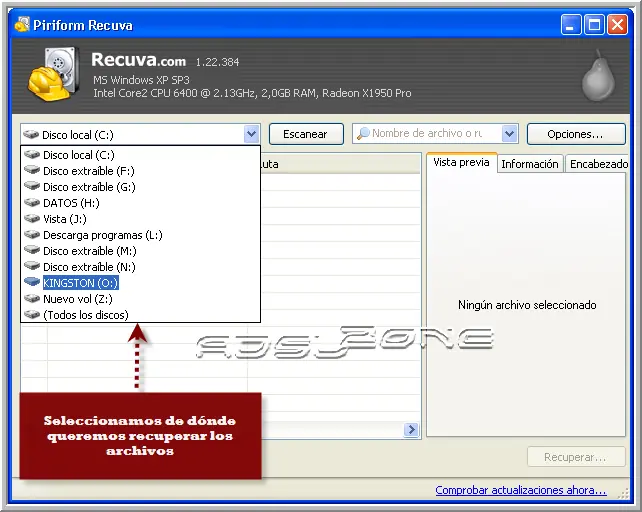
Task: Click the Recuperar... button
Action: (576, 457)
